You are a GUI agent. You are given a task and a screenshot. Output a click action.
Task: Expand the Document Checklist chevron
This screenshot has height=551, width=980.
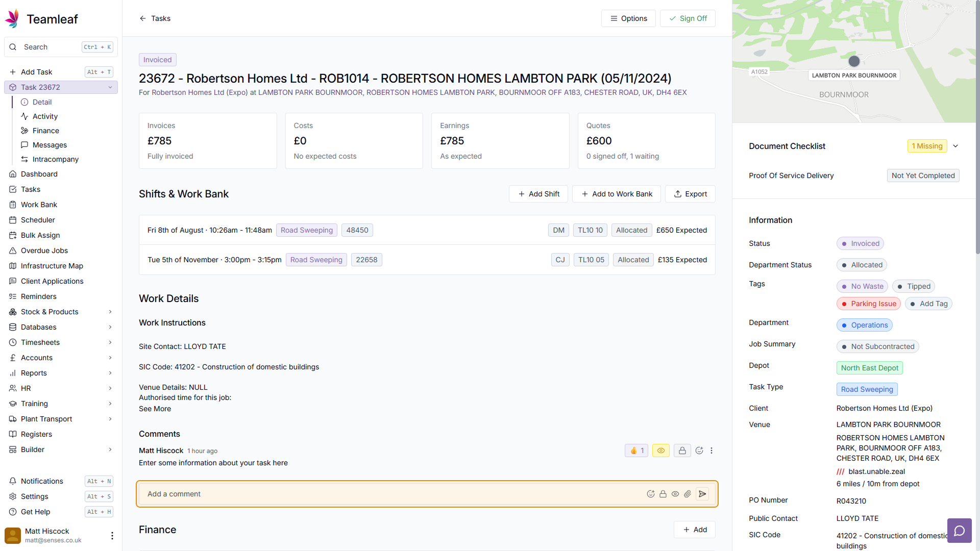[955, 146]
